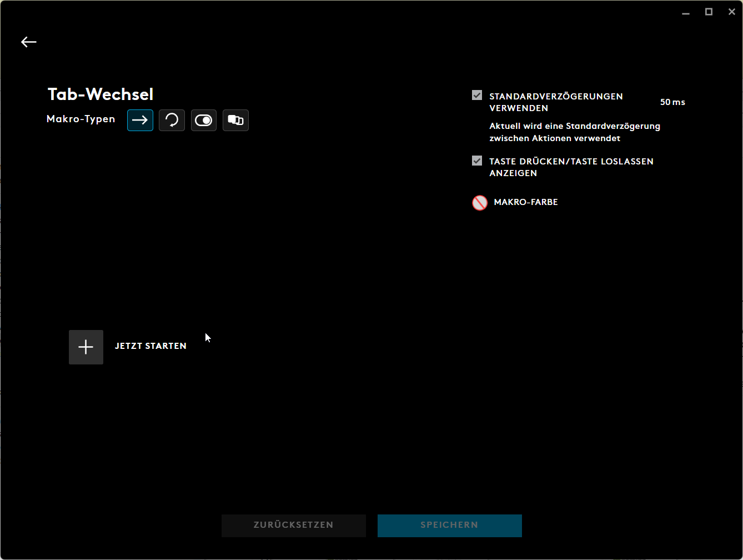743x560 pixels.
Task: Click the 50 ms delay value
Action: click(x=672, y=102)
